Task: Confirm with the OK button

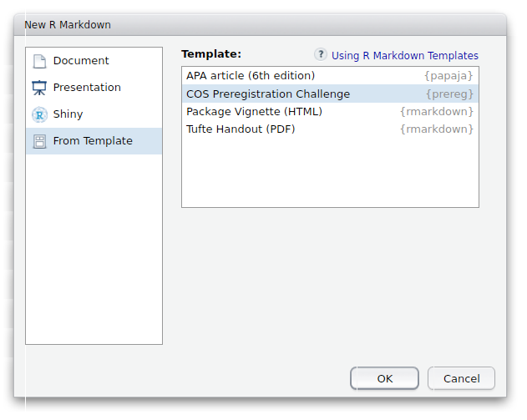Action: pyautogui.click(x=384, y=378)
